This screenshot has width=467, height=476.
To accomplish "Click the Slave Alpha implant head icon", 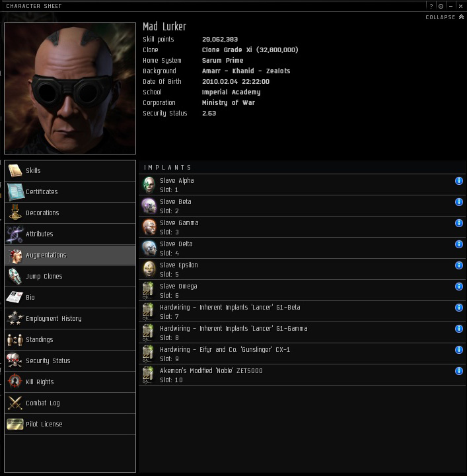I will click(149, 185).
